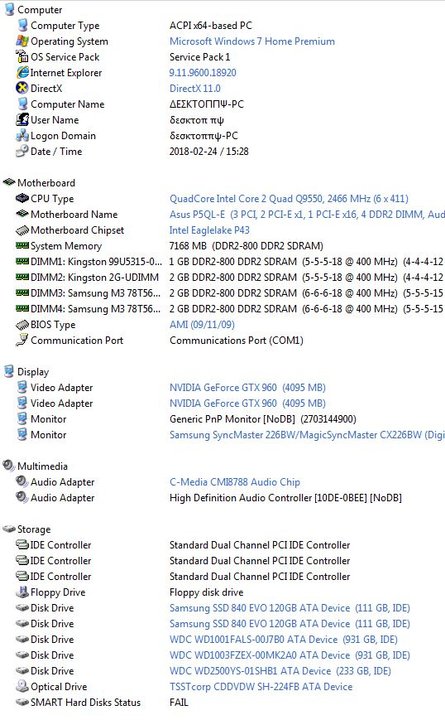
Task: Click the Optical Drive disc icon
Action: click(x=23, y=686)
